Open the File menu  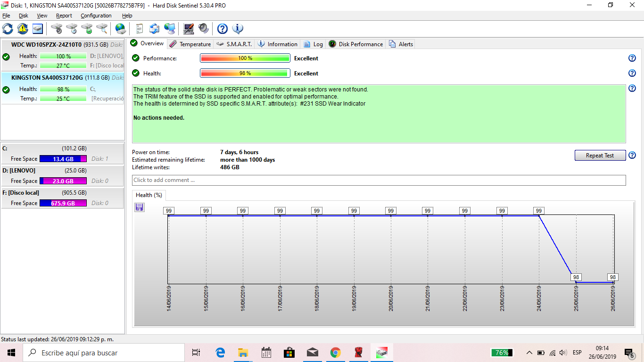coord(6,16)
